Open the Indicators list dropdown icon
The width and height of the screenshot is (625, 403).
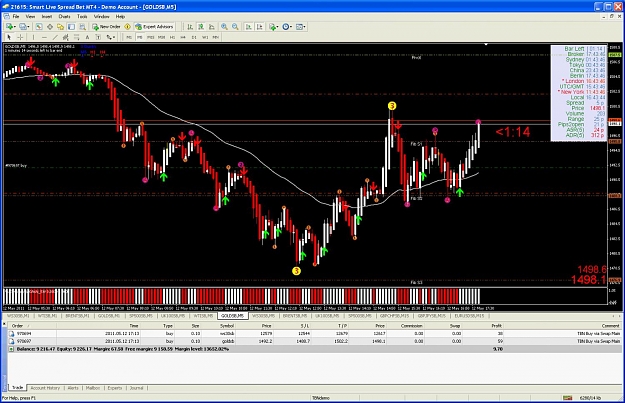[273, 27]
